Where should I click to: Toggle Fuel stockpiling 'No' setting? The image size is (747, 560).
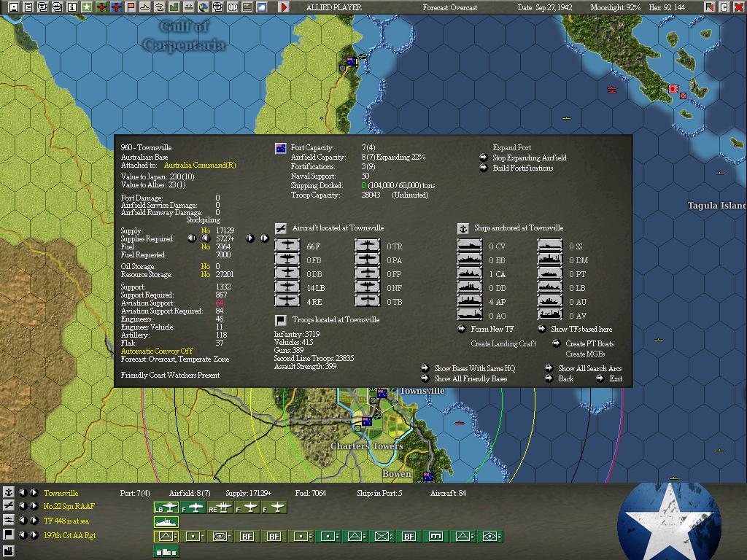[205, 246]
